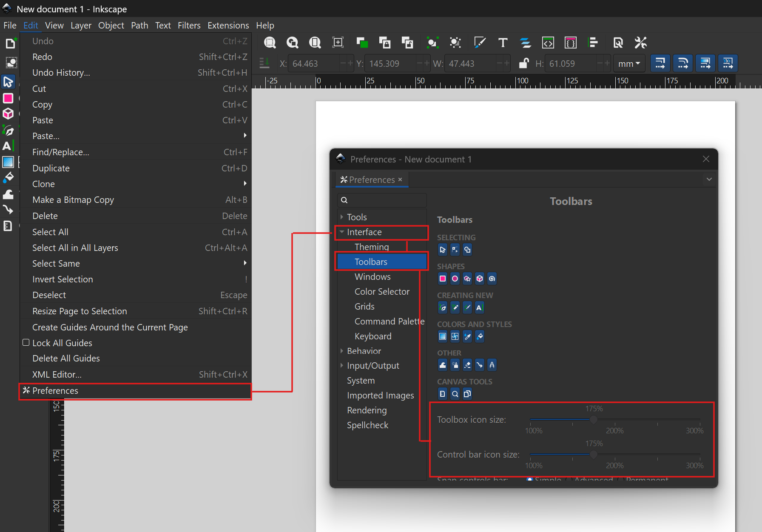Open the Clone submenu arrow
The height and width of the screenshot is (532, 762).
click(245, 184)
